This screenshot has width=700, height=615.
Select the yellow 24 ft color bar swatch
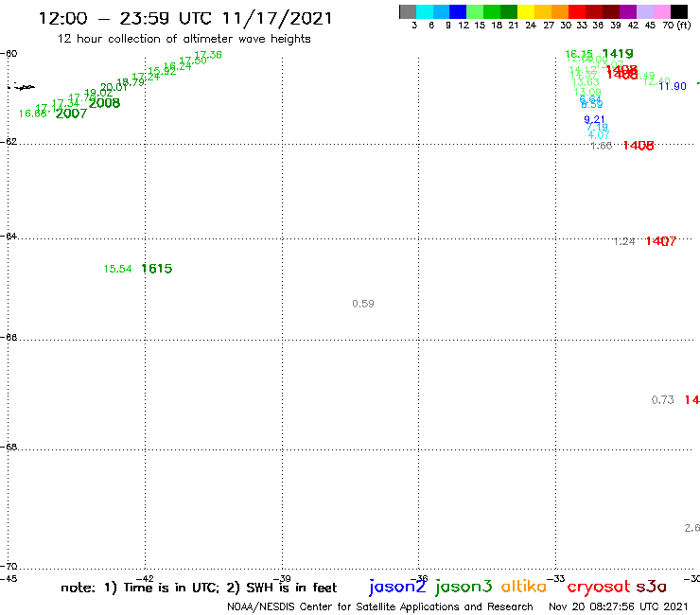pyautogui.click(x=526, y=11)
